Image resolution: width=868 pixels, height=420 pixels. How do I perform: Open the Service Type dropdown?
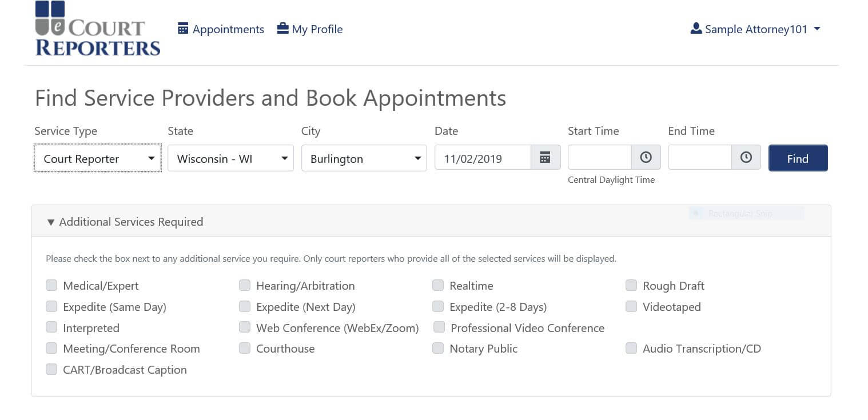pos(98,158)
